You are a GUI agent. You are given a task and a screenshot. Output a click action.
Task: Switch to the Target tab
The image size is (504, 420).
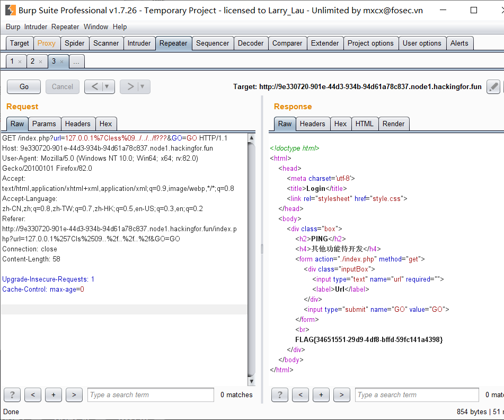point(19,43)
